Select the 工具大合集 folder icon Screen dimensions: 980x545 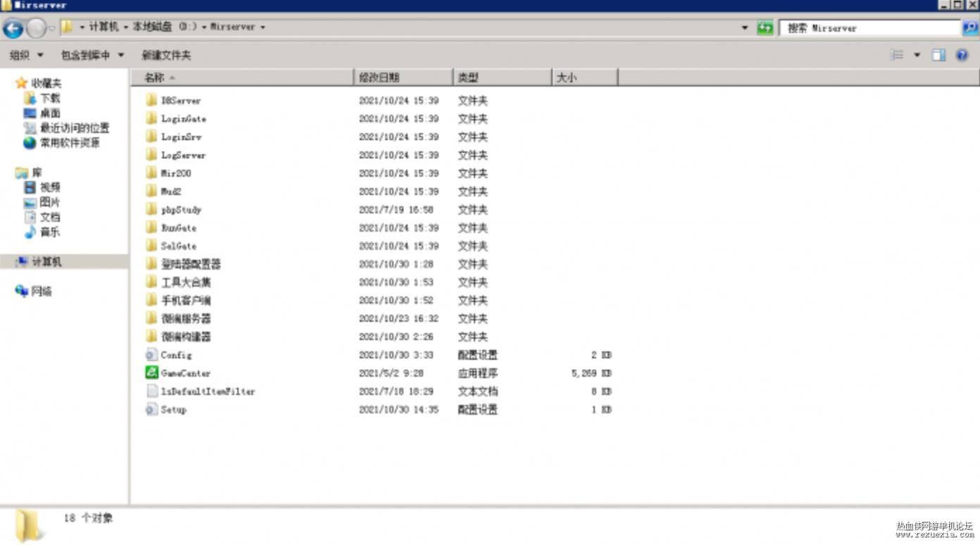point(151,282)
